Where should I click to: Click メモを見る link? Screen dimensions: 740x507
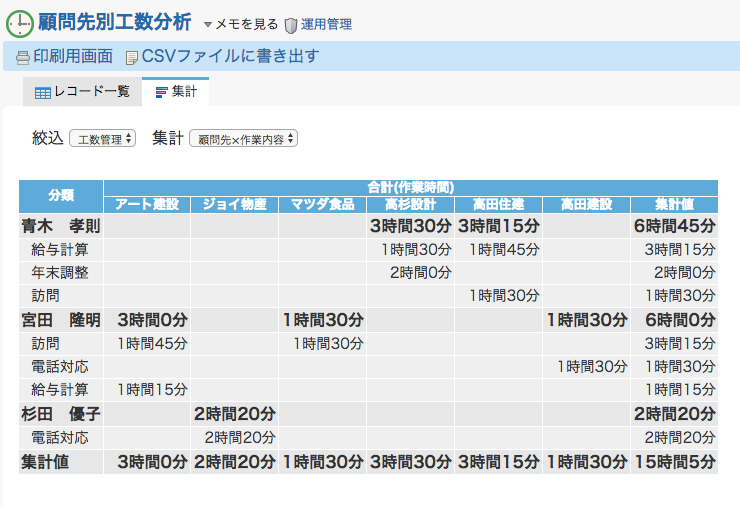click(247, 24)
